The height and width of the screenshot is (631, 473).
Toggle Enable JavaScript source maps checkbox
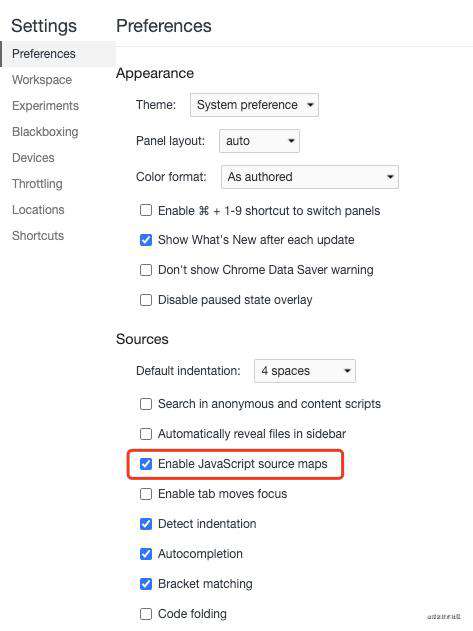(146, 464)
